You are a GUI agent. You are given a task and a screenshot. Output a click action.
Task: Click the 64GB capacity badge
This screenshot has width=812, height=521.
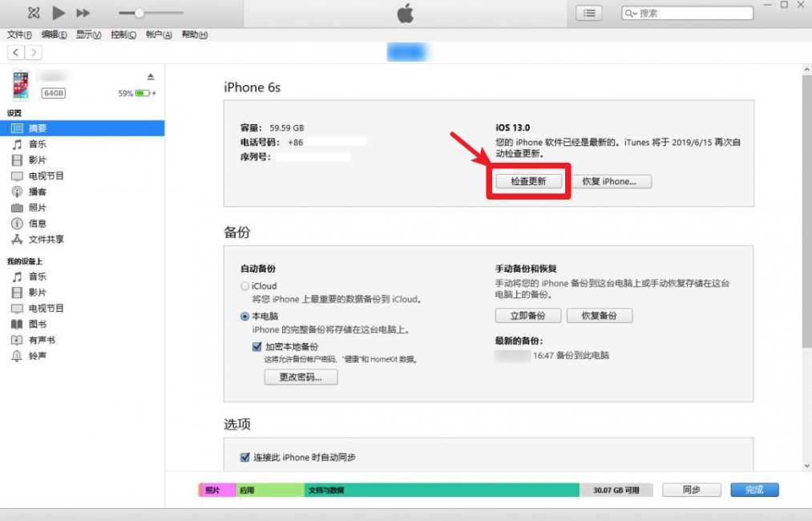point(54,93)
